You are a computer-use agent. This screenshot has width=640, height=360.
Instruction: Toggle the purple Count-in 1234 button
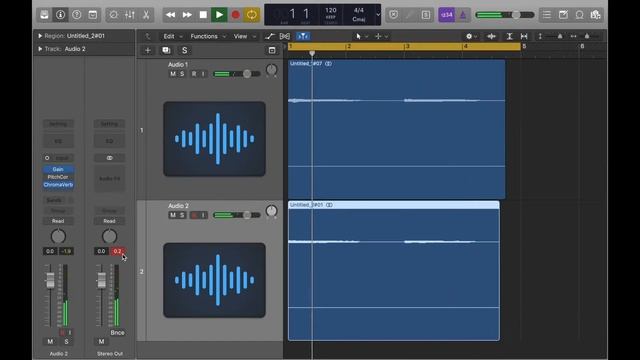(x=447, y=15)
